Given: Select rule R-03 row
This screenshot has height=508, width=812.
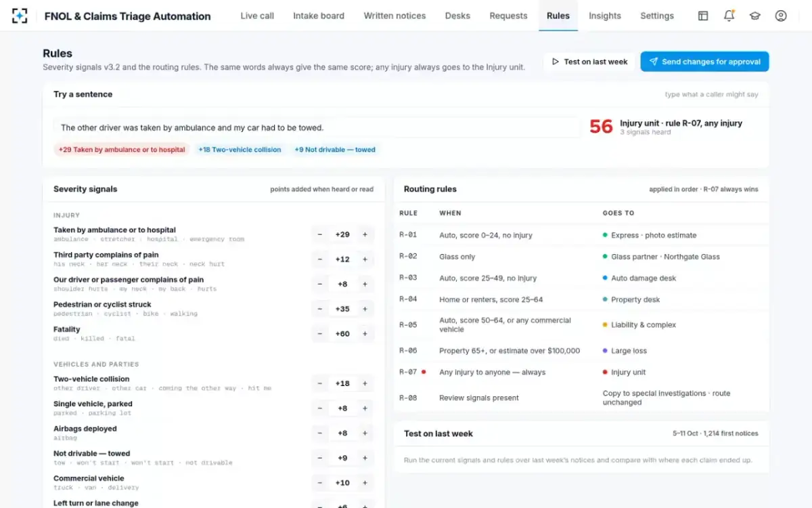Looking at the screenshot, I should (581, 278).
